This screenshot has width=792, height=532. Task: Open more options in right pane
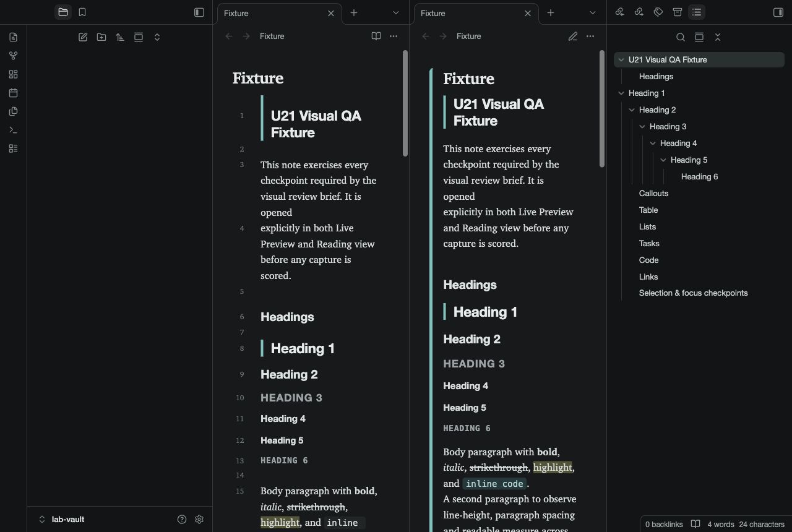click(590, 36)
